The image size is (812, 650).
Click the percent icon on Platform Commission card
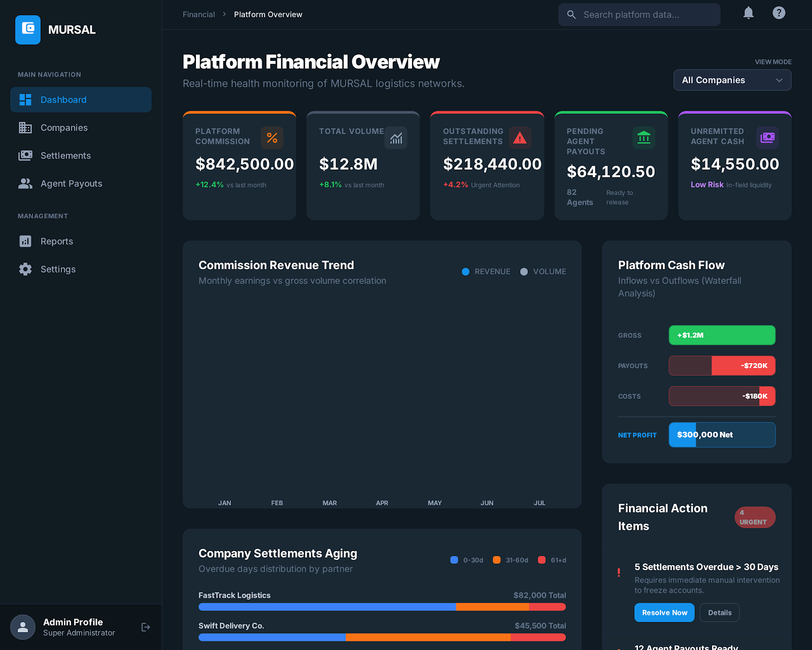(272, 137)
